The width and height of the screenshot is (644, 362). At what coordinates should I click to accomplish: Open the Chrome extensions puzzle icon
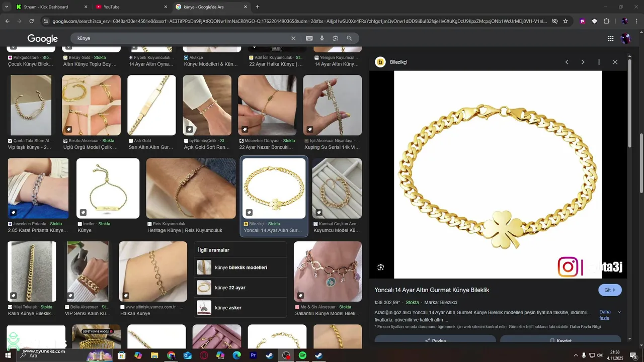click(x=606, y=21)
